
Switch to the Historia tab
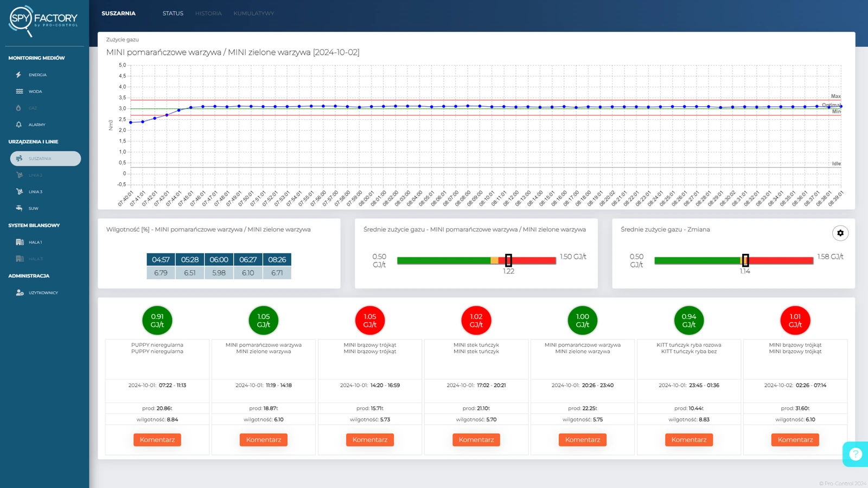(208, 14)
